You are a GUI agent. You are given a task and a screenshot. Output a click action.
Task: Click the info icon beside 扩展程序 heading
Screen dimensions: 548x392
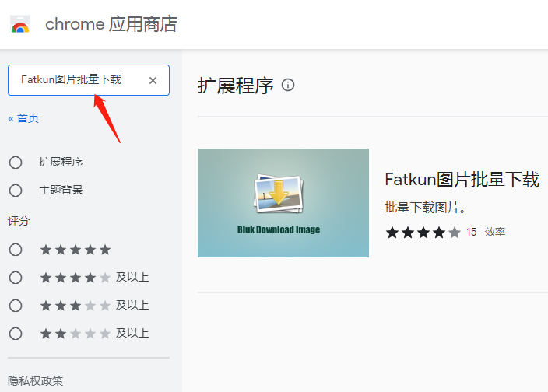(x=288, y=85)
